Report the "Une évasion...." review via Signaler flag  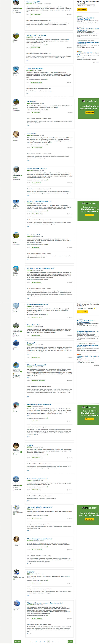[70, 148]
